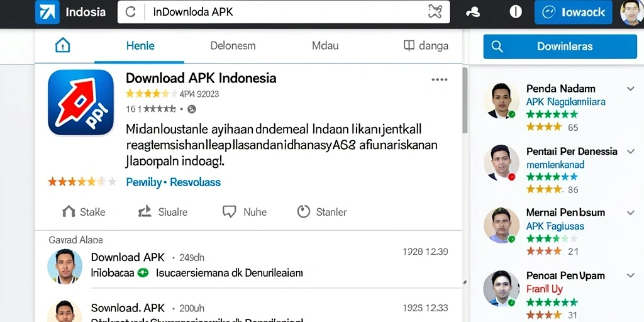Image resolution: width=644 pixels, height=322 pixels.
Task: Click the Indosia arrow logo icon
Action: [x=47, y=12]
